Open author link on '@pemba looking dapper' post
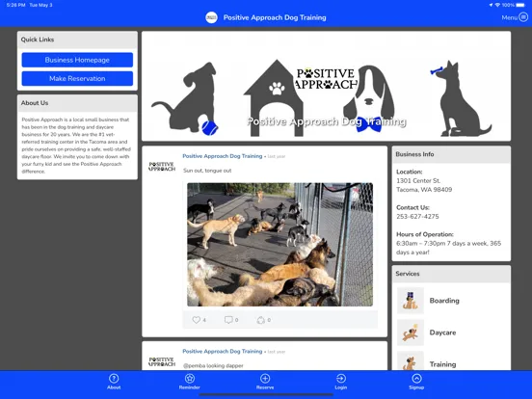532x399 pixels. click(223, 351)
